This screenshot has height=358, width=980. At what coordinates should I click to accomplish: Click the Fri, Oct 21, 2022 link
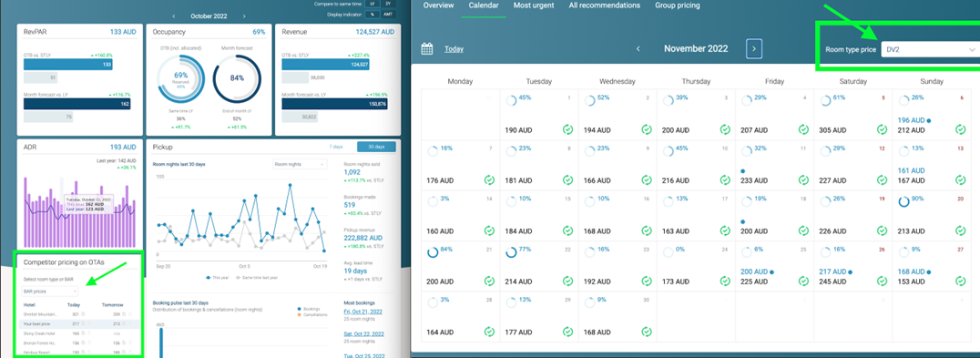(362, 312)
